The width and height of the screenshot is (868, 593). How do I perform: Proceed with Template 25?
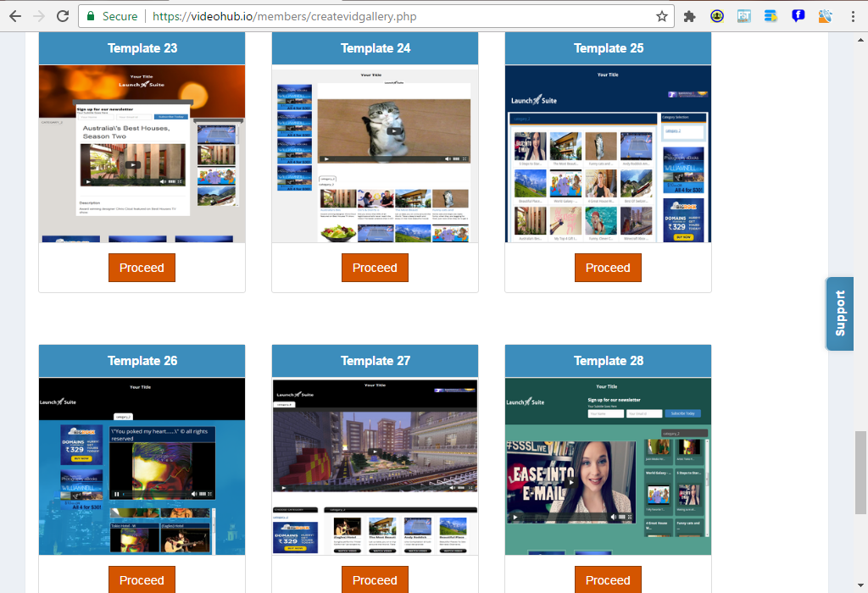pyautogui.click(x=608, y=267)
